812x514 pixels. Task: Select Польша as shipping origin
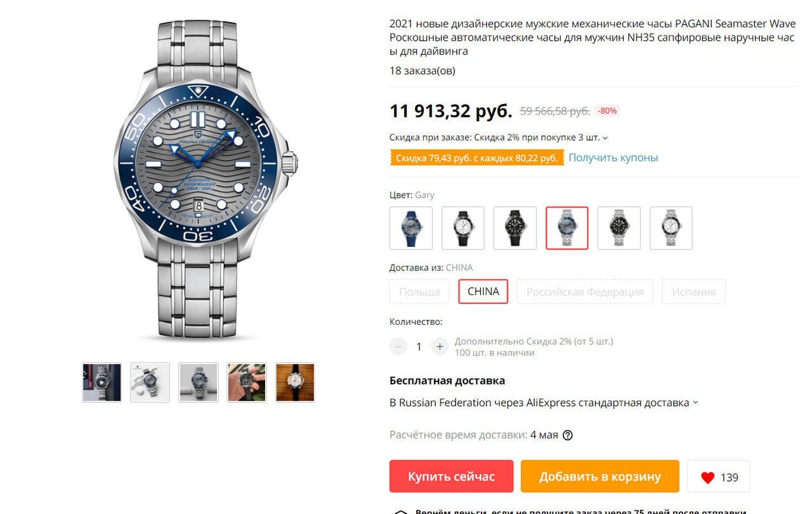pos(419,292)
